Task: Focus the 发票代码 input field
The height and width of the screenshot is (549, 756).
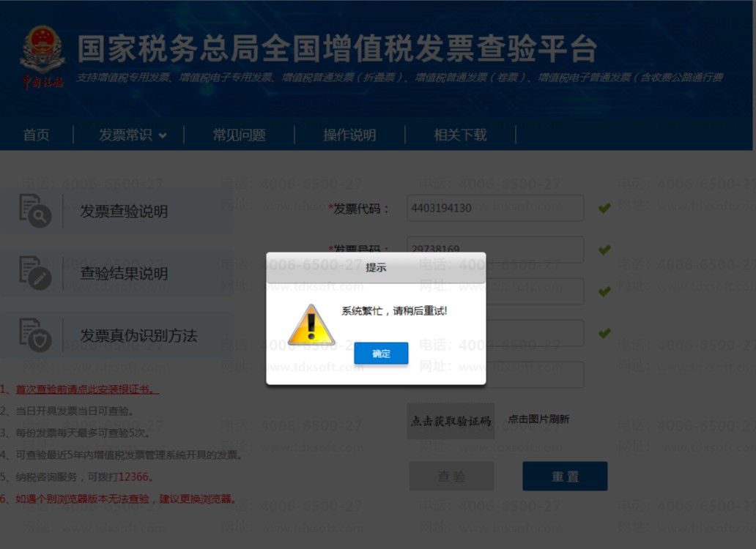Action: pos(495,208)
